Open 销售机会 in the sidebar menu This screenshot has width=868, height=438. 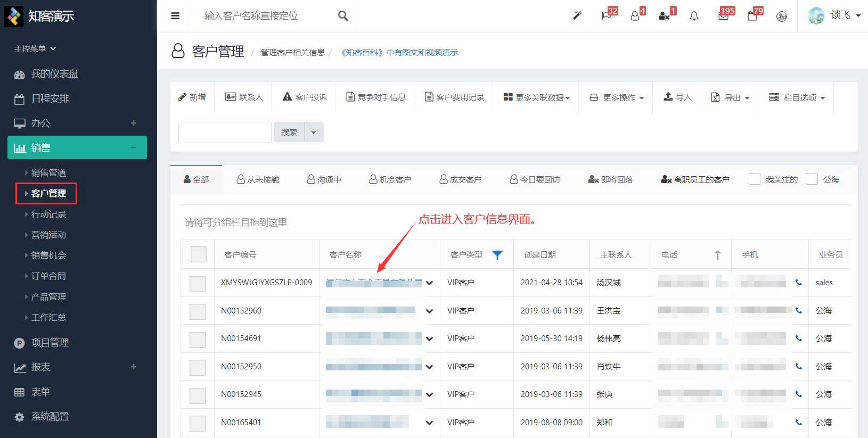[48, 255]
